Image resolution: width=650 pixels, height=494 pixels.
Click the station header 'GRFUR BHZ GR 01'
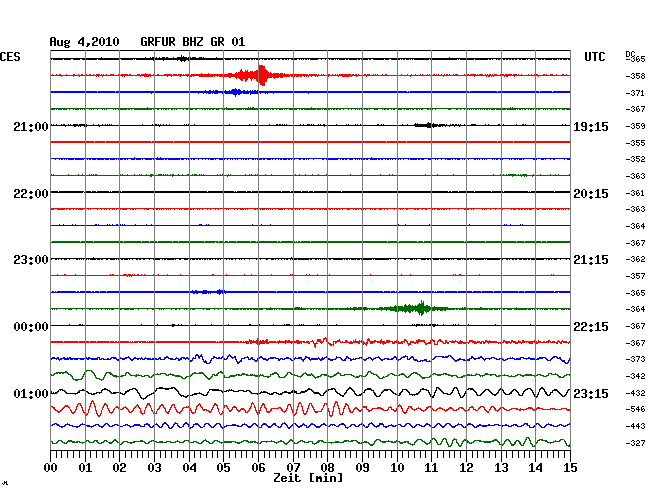point(192,42)
